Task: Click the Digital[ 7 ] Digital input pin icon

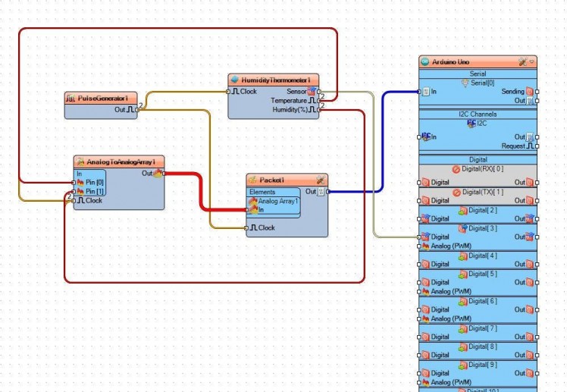Action: point(425,337)
